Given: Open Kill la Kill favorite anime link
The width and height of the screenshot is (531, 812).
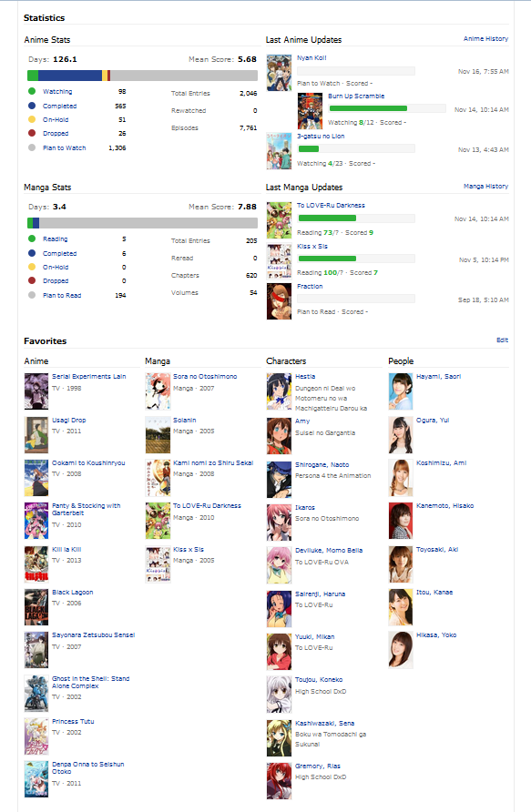Looking at the screenshot, I should click(x=66, y=550).
